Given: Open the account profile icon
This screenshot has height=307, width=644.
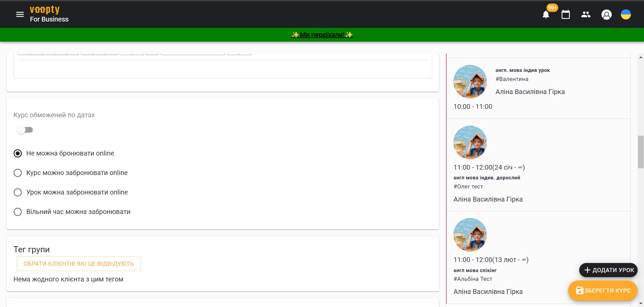Looking at the screenshot, I should (x=606, y=14).
